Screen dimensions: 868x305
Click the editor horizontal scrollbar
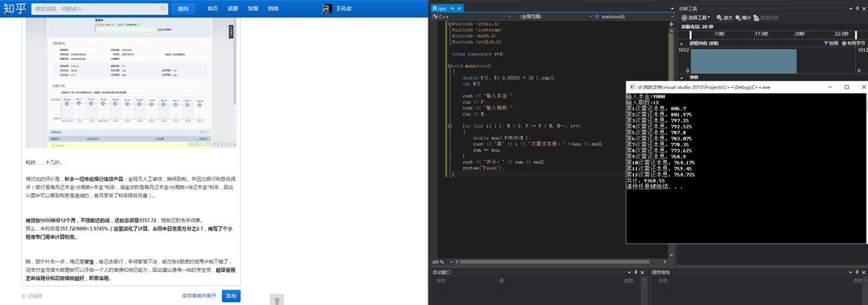click(x=554, y=261)
